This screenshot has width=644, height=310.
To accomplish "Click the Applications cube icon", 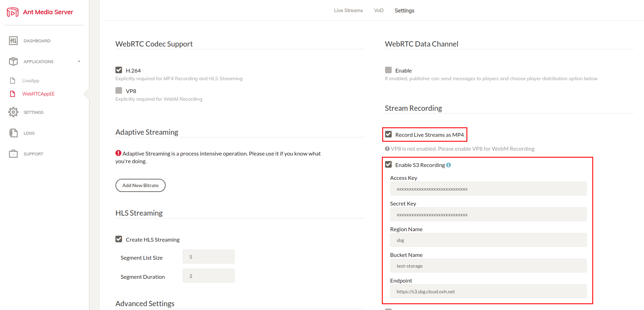I will [x=13, y=61].
